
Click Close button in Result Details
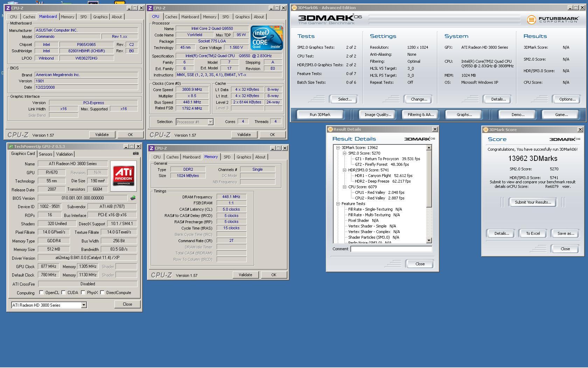click(x=420, y=264)
